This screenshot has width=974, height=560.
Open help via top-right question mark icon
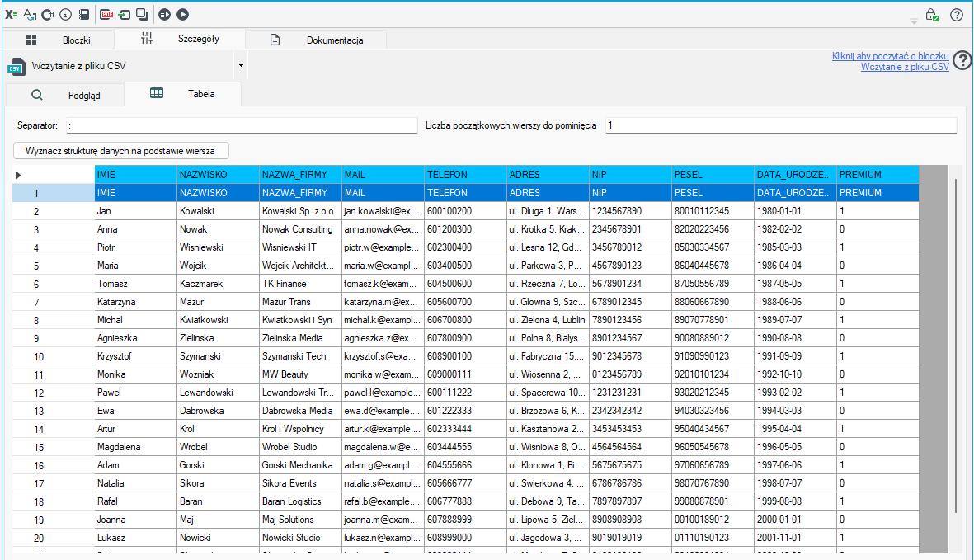coord(957,15)
